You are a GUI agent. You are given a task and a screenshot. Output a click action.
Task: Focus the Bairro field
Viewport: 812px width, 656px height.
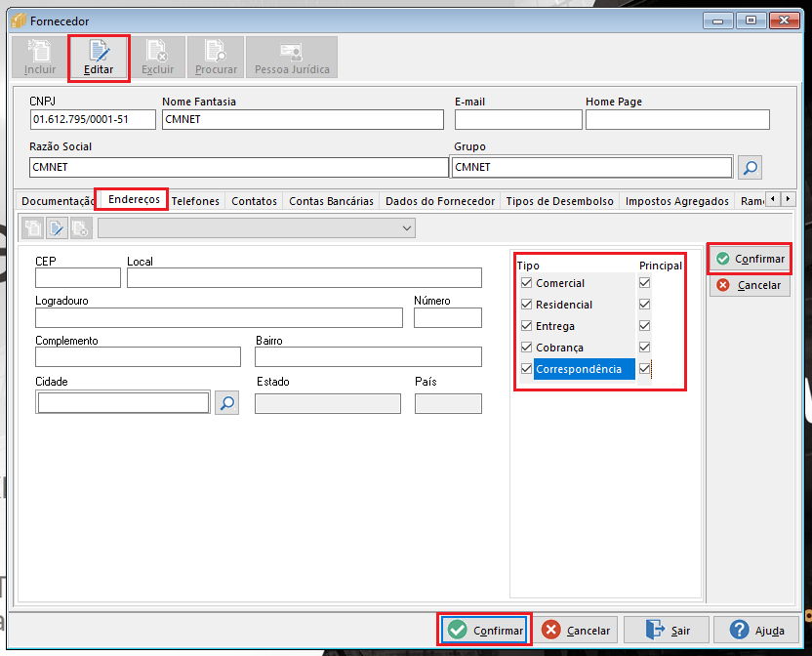click(368, 357)
